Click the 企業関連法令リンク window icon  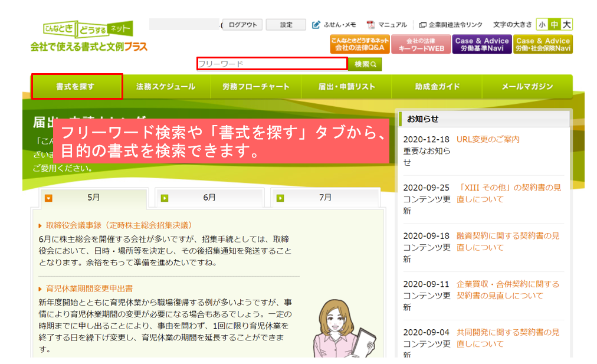coord(422,25)
